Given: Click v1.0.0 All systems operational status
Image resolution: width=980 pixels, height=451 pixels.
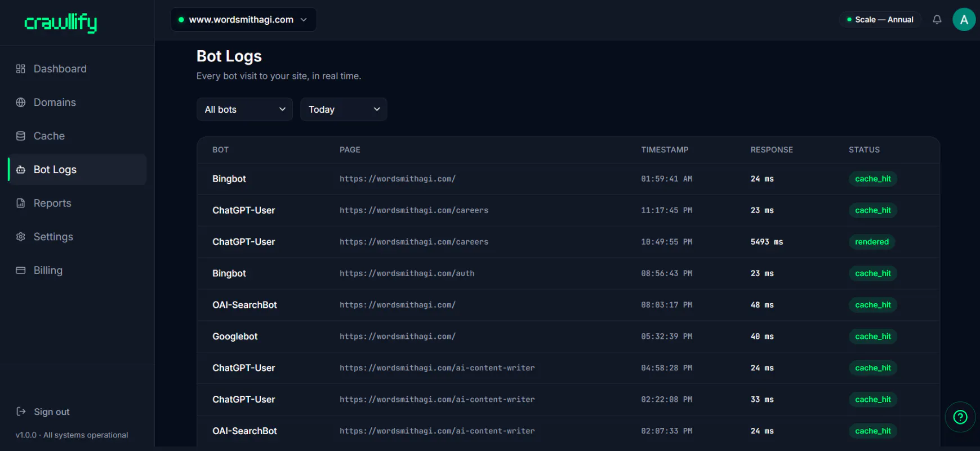Looking at the screenshot, I should click(x=72, y=435).
